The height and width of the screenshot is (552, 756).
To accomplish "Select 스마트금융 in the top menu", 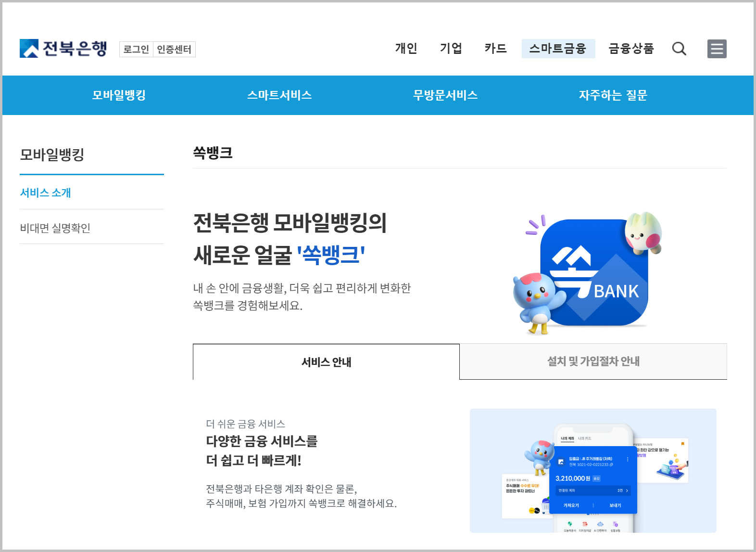I will click(x=558, y=49).
